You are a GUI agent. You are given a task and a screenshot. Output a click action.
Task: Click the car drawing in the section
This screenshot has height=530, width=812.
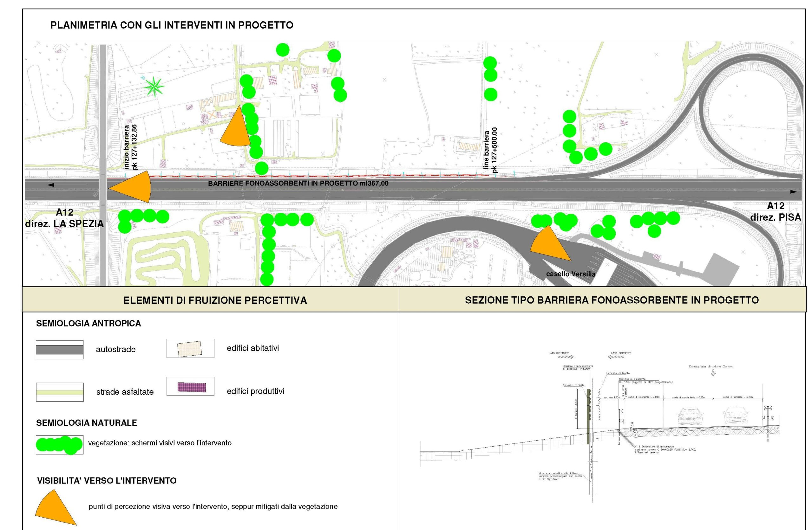click(690, 418)
